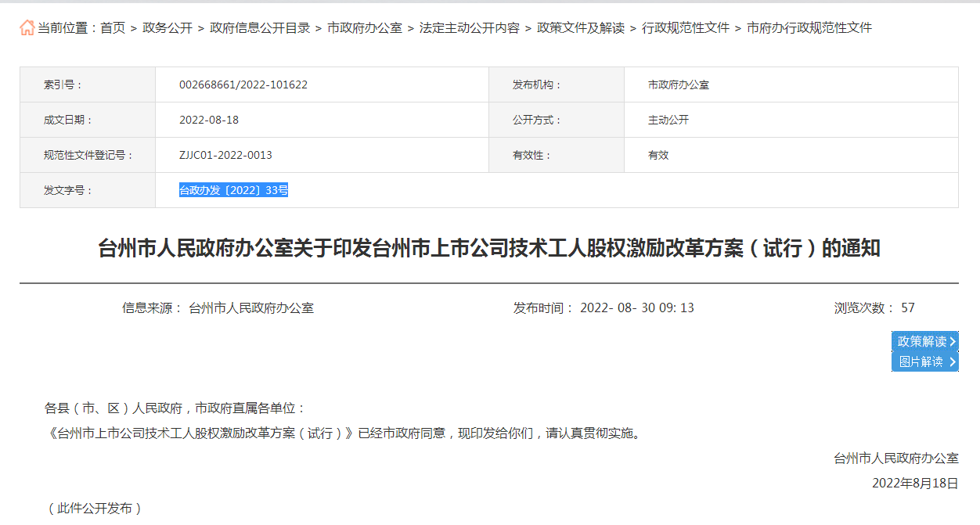Click the 有效性 label cell
This screenshot has width=980, height=525.
[557, 155]
